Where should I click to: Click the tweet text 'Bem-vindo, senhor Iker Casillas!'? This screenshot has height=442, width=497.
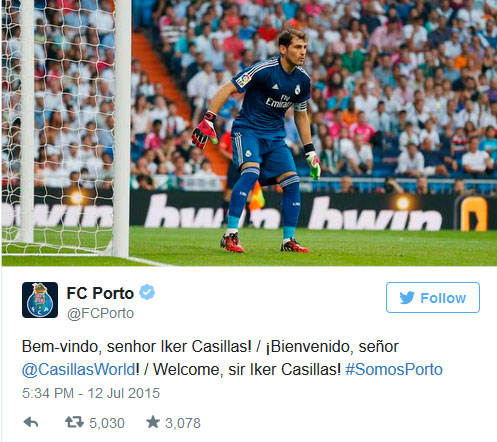point(137,347)
